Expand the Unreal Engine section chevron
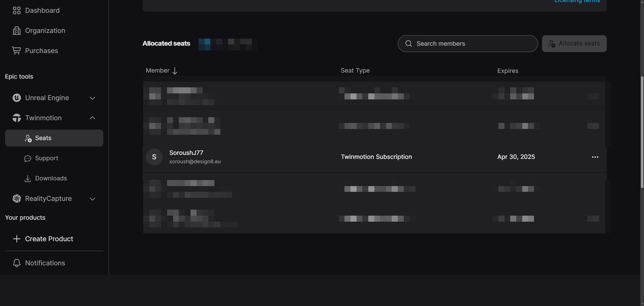The width and height of the screenshot is (644, 306). (x=93, y=98)
